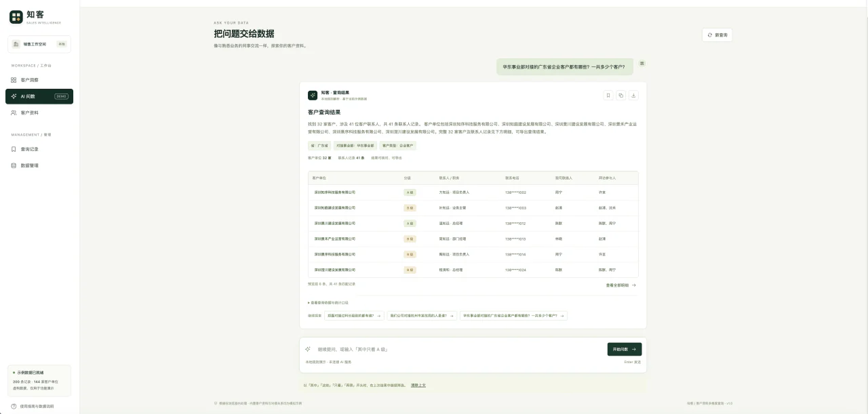Click the 知客 查询结果 sparkle avatar
This screenshot has width=868, height=414.
tap(313, 96)
